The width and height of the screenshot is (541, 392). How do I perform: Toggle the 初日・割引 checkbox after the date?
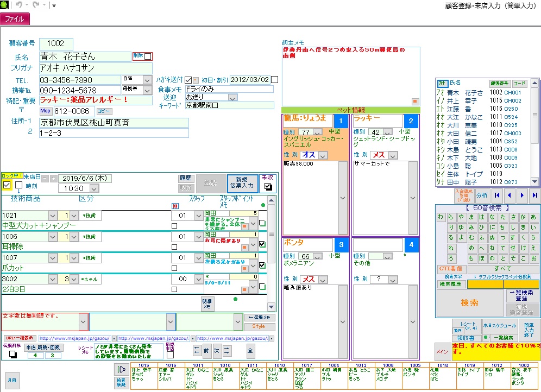275,80
